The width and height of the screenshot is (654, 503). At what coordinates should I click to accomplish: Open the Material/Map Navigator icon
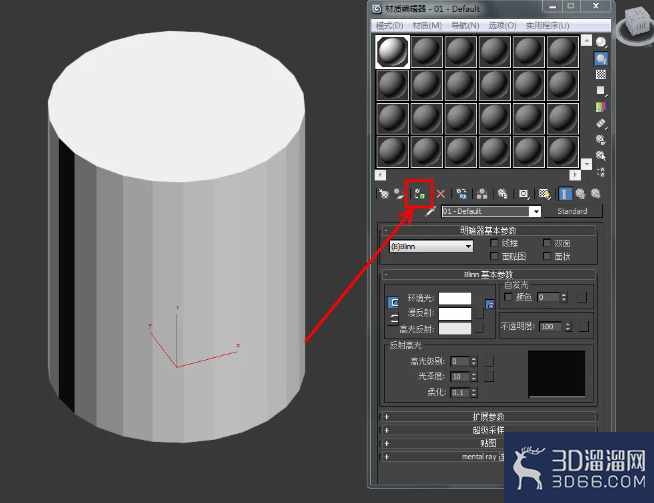601,171
